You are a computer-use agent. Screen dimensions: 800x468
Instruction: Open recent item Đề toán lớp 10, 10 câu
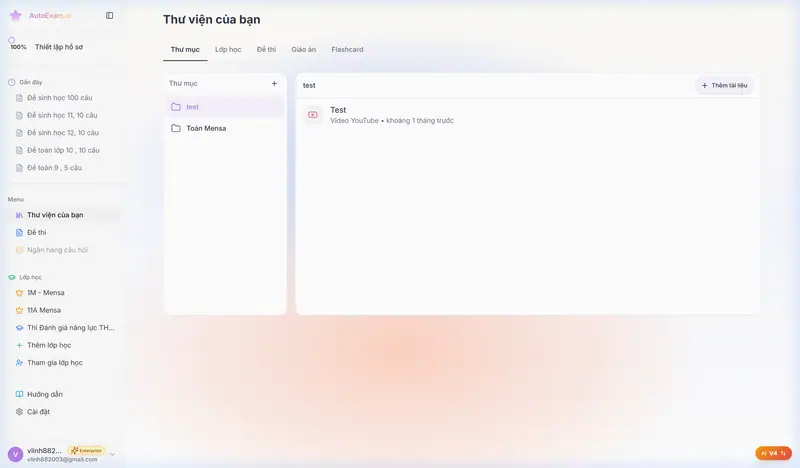click(63, 150)
